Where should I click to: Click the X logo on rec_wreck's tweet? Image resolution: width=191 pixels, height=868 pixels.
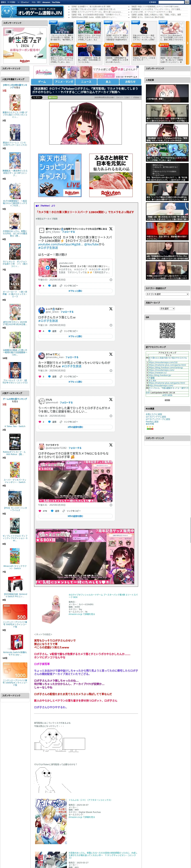(x=111, y=309)
